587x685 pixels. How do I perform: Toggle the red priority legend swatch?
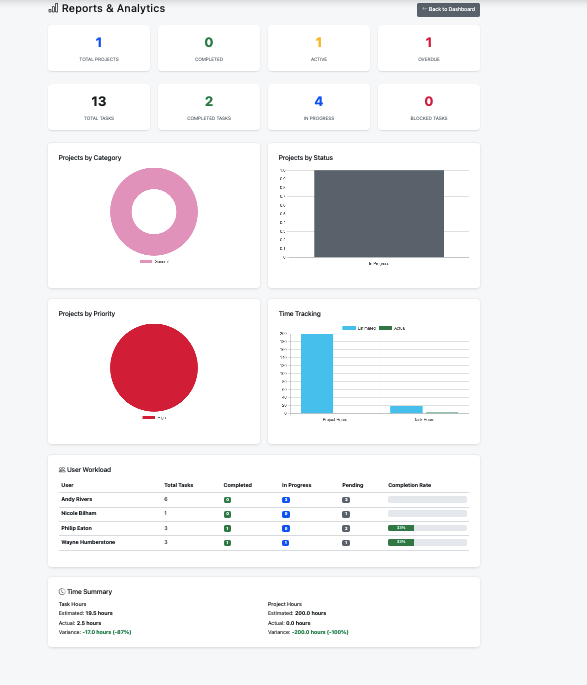point(148,418)
